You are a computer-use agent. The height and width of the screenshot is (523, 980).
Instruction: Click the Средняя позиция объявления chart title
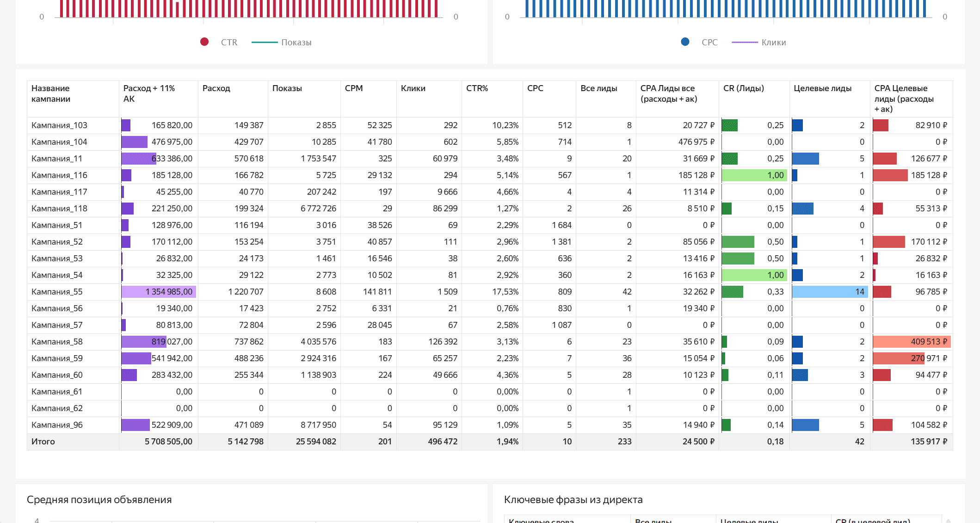click(99, 499)
